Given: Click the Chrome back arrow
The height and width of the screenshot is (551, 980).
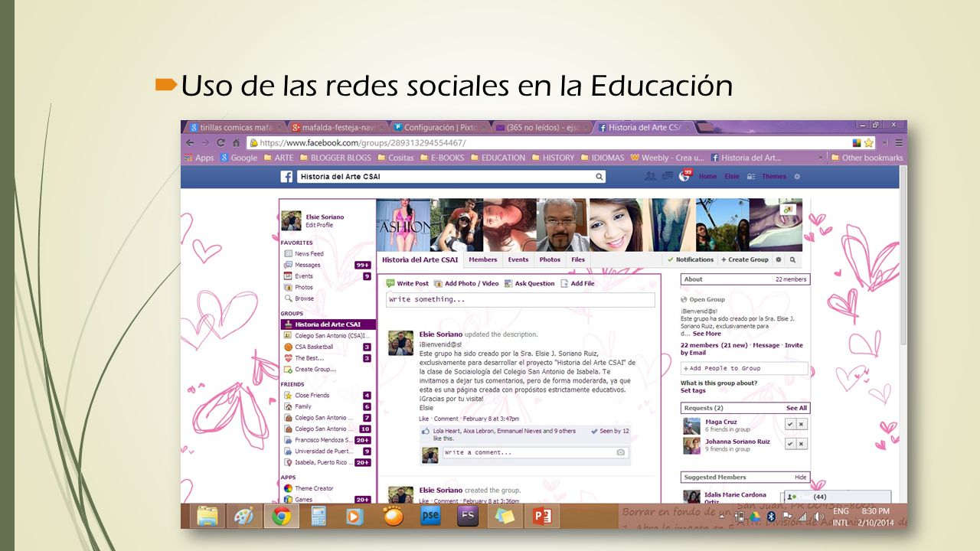Looking at the screenshot, I should coord(190,142).
